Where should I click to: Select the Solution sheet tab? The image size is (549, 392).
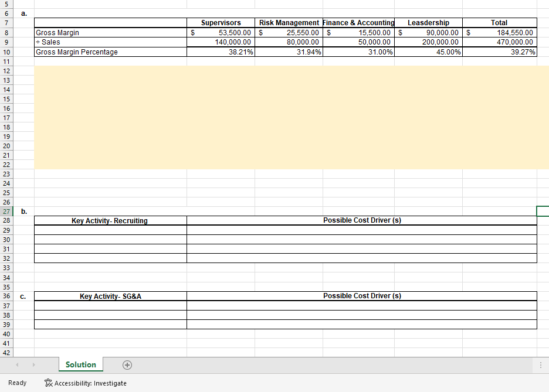[x=80, y=364]
